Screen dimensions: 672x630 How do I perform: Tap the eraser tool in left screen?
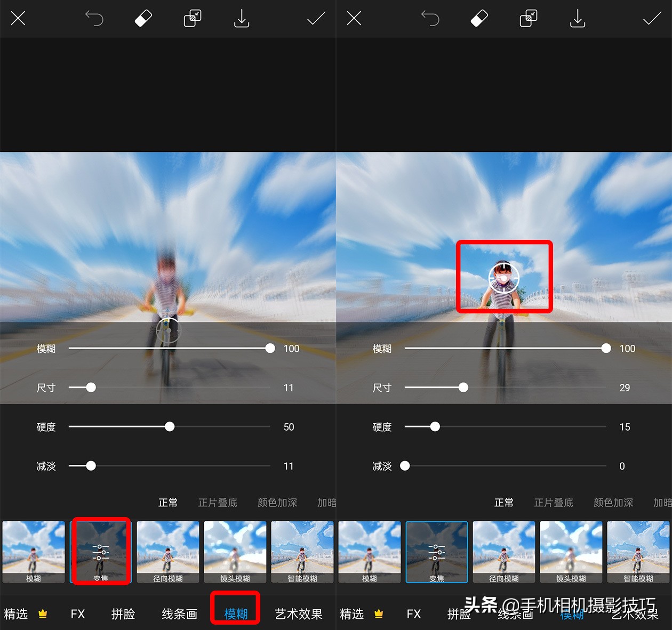pyautogui.click(x=143, y=19)
